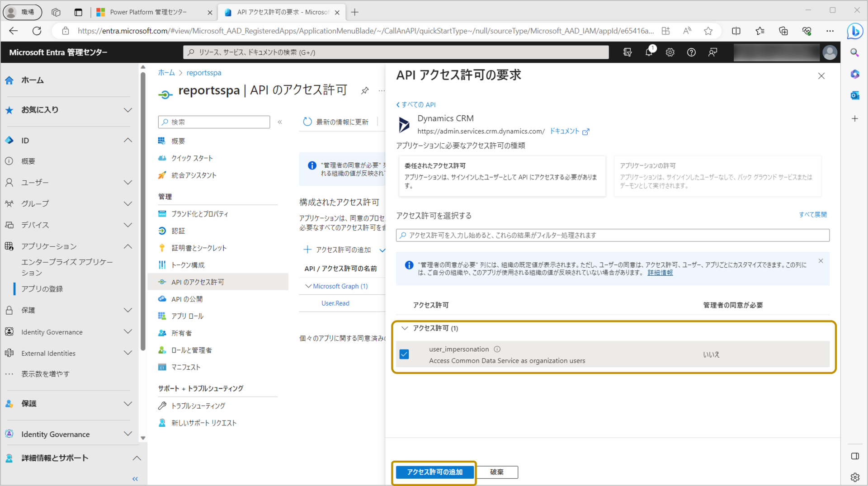This screenshot has width=868, height=486.
Task: Uncheck the user_impersonation permission checkbox
Action: (404, 354)
